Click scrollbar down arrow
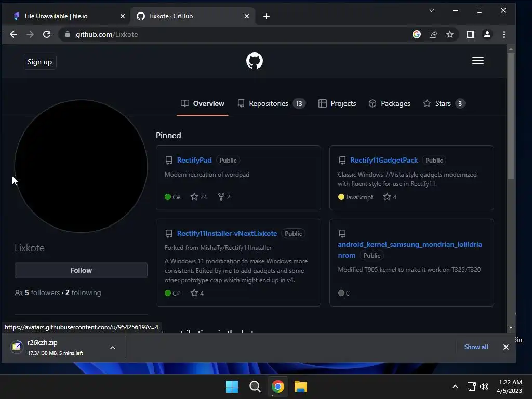The width and height of the screenshot is (532, 399). tap(511, 328)
